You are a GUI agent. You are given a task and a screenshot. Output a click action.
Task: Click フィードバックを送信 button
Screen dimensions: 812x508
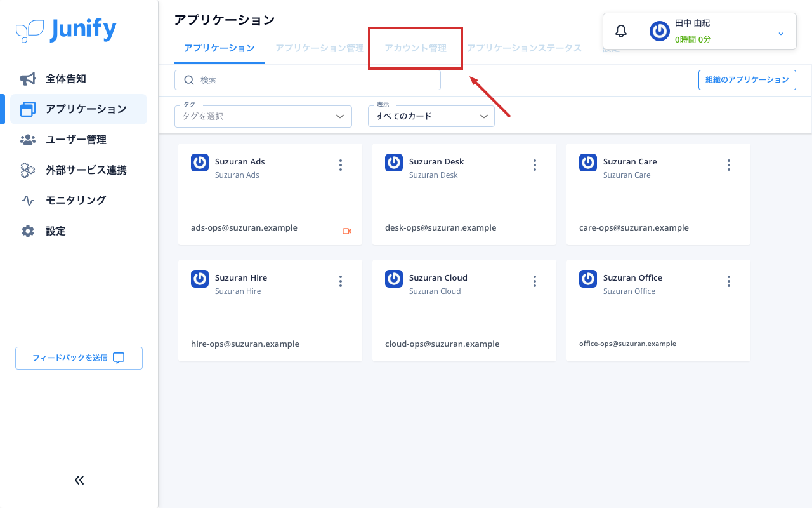tap(79, 358)
